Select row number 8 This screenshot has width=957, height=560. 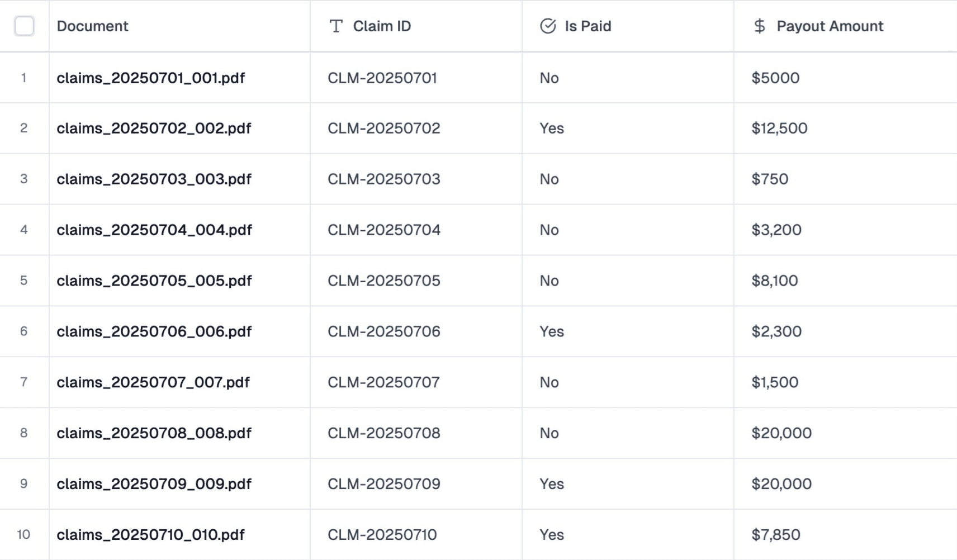[23, 433]
